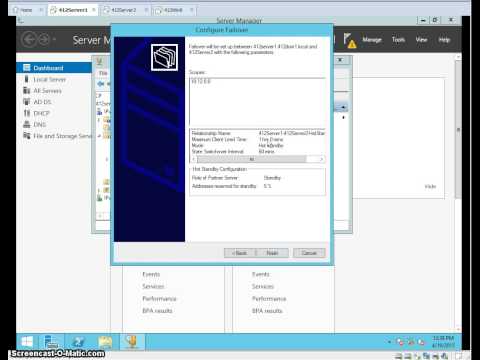
Task: Click the taskbar clock
Action: click(x=443, y=342)
